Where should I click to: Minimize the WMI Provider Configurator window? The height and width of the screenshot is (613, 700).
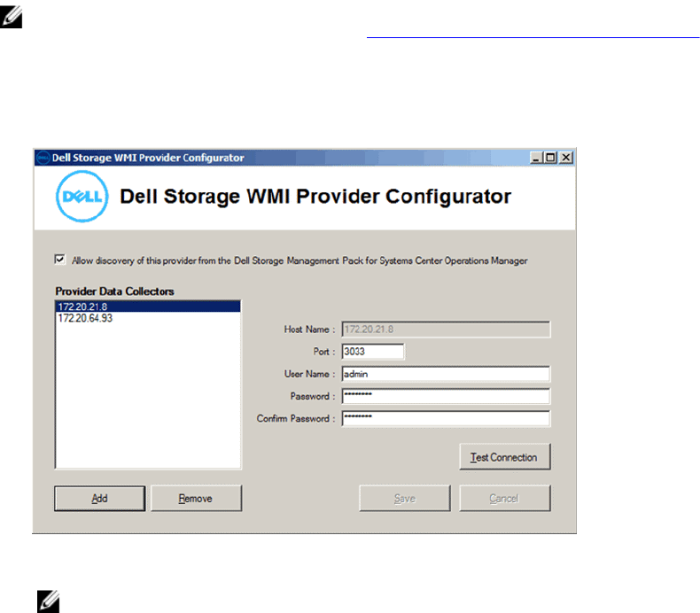click(536, 158)
